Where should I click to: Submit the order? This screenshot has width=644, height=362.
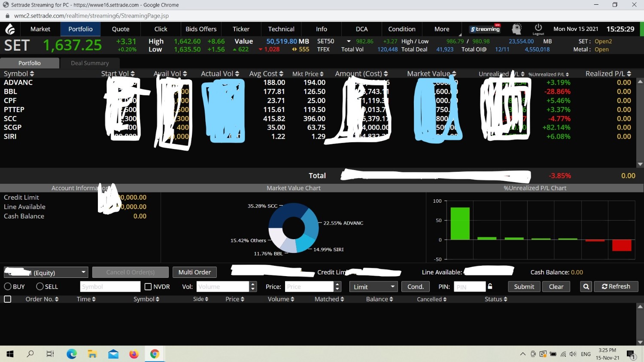[524, 286]
